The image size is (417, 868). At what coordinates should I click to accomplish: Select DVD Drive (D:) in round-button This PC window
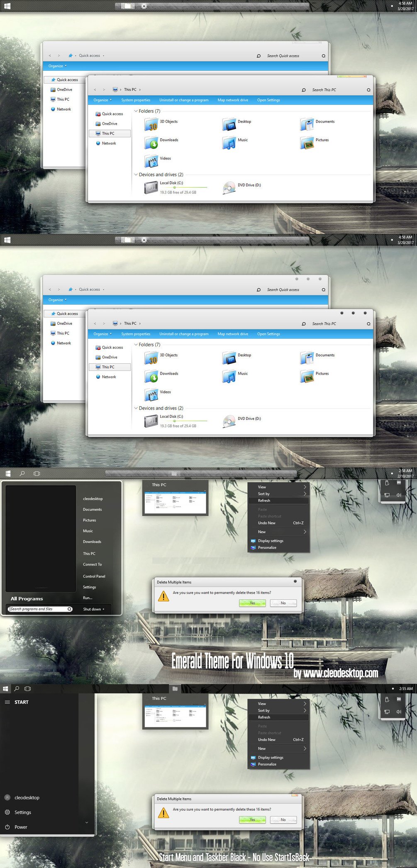(x=241, y=422)
